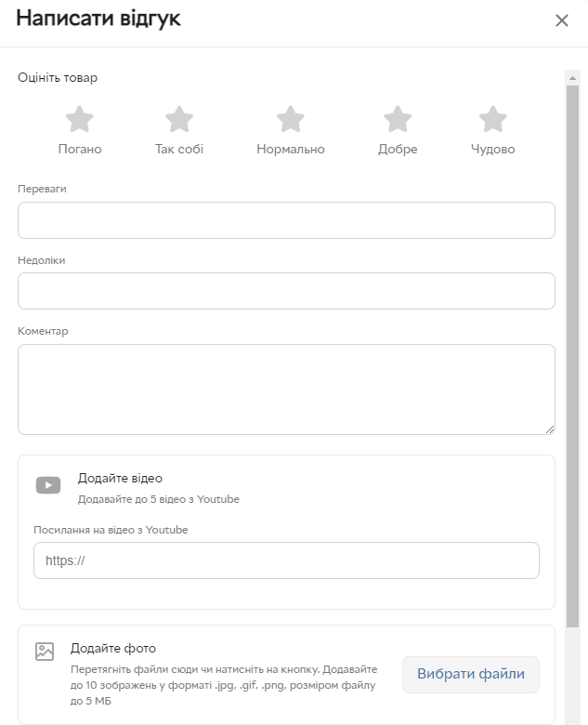
Task: Click the Додайте фото heading
Action: 113,648
